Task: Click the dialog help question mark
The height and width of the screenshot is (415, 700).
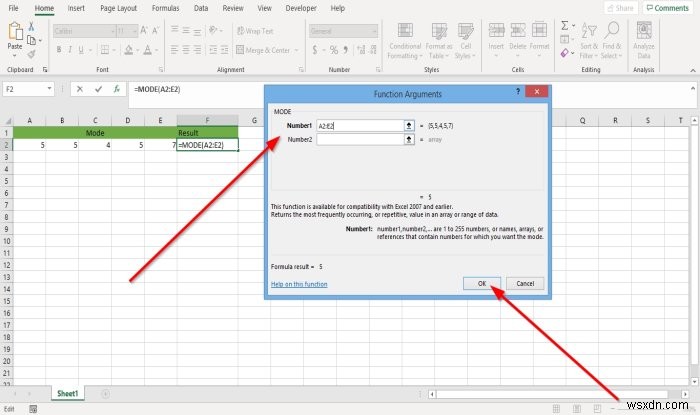Action: [x=518, y=91]
